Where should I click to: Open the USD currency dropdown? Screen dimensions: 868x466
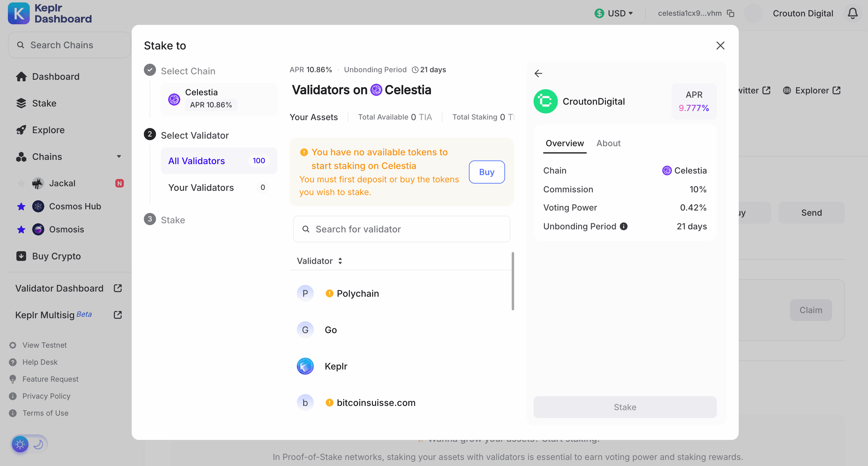pos(614,13)
